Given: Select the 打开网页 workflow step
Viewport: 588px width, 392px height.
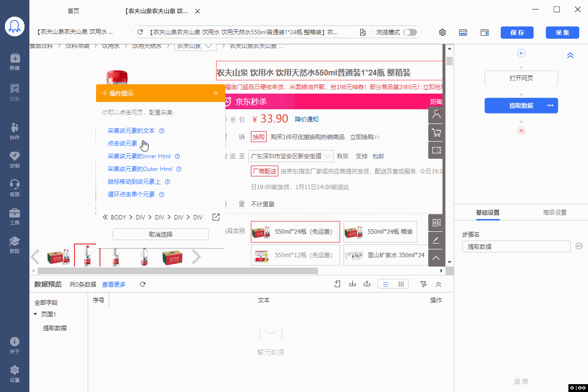Looking at the screenshot, I should 521,78.
